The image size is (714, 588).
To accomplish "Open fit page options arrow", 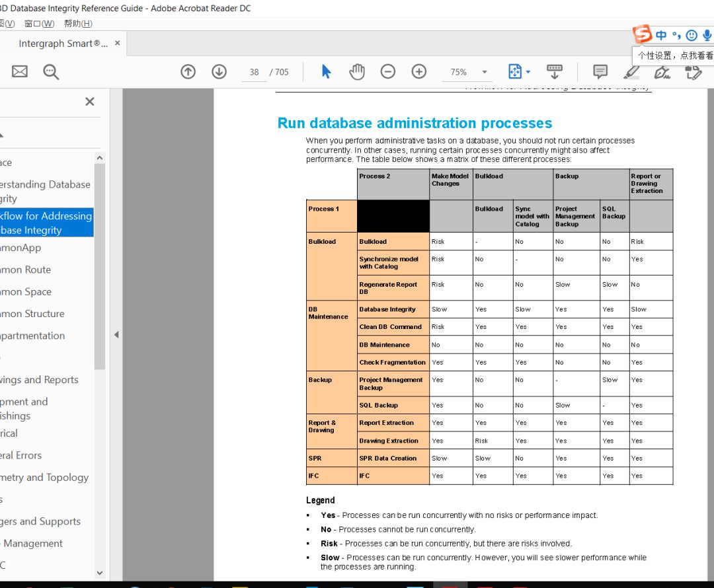I will 528,72.
